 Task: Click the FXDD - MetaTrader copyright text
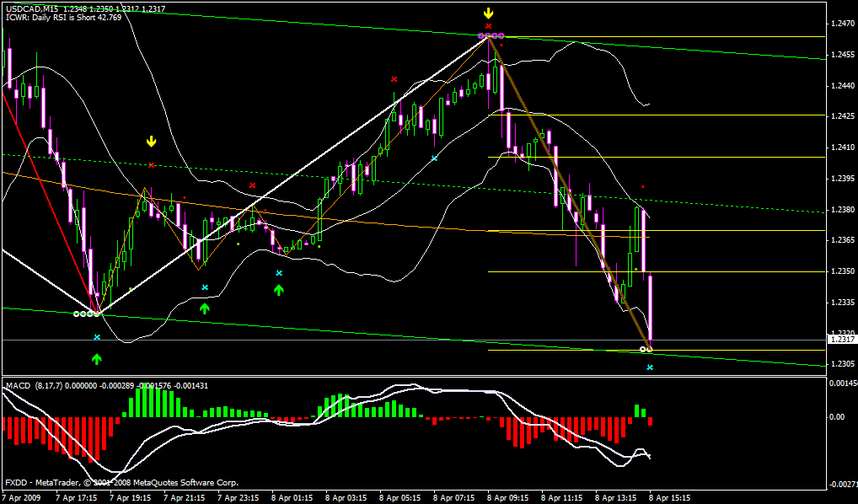coord(121,483)
